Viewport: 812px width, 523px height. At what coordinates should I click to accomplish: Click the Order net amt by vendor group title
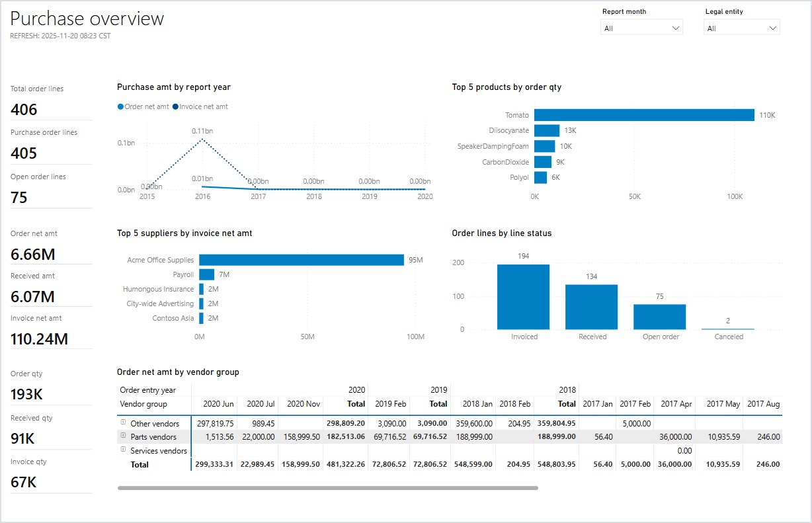(178, 372)
